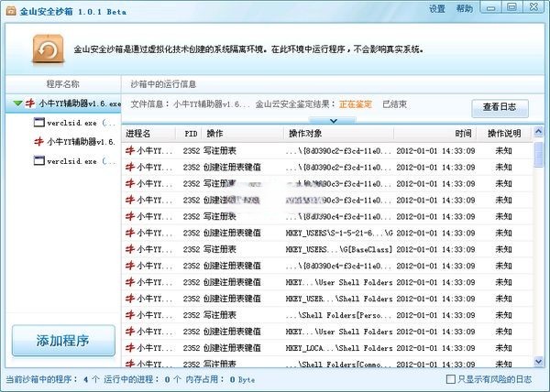The height and width of the screenshot is (392, 550).
Task: Click process icon in HKEY_LOCA row
Action: tap(130, 348)
